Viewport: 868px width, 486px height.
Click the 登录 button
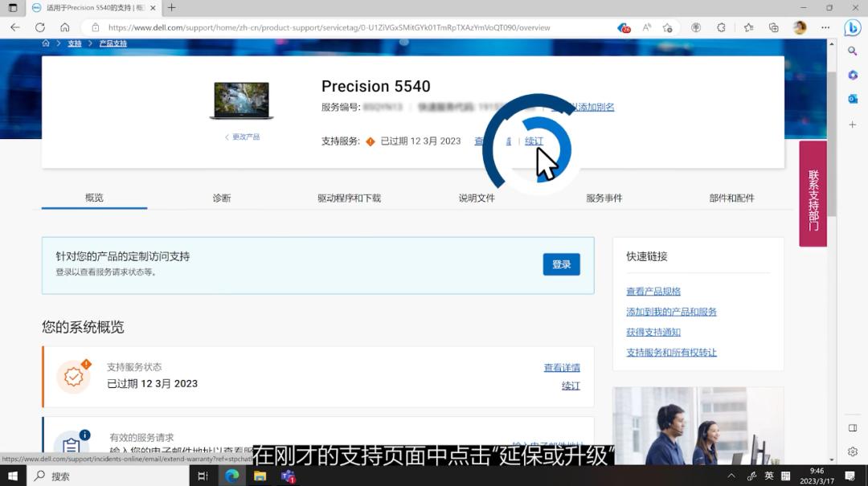pyautogui.click(x=561, y=264)
